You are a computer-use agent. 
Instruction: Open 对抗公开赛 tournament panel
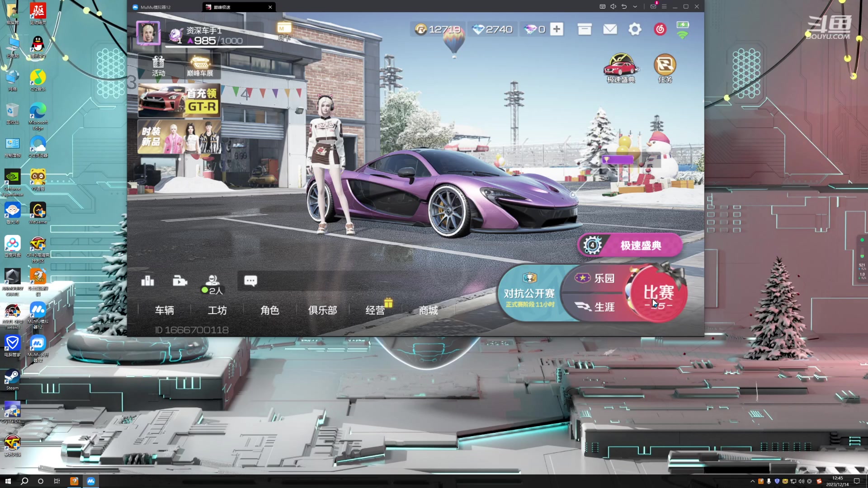[529, 294]
